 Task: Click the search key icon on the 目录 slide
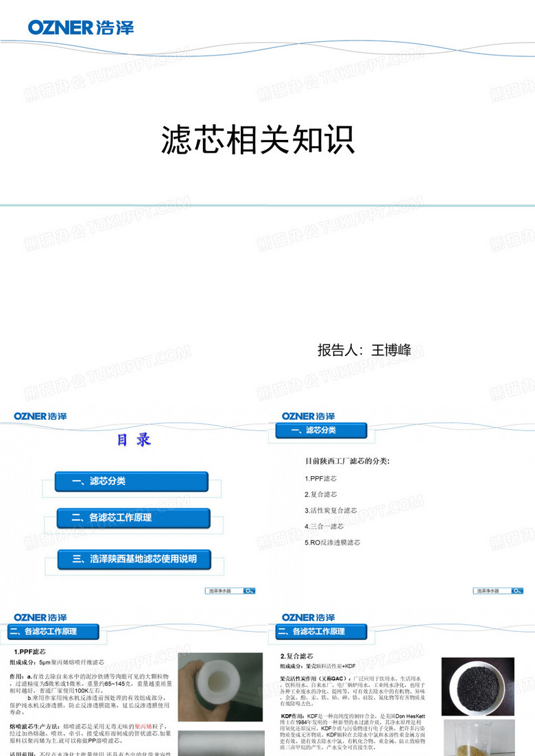(x=249, y=591)
